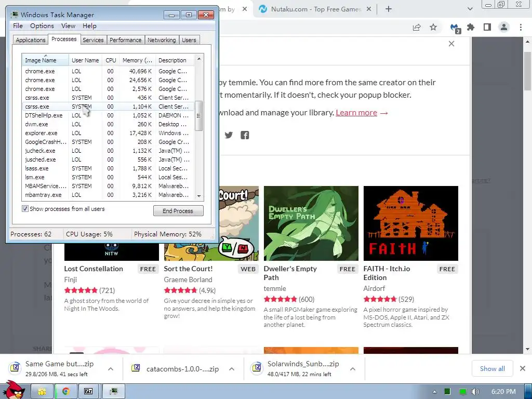Open the Chrome three-dot menu
Image resolution: width=532 pixels, height=399 pixels.
tap(521, 27)
